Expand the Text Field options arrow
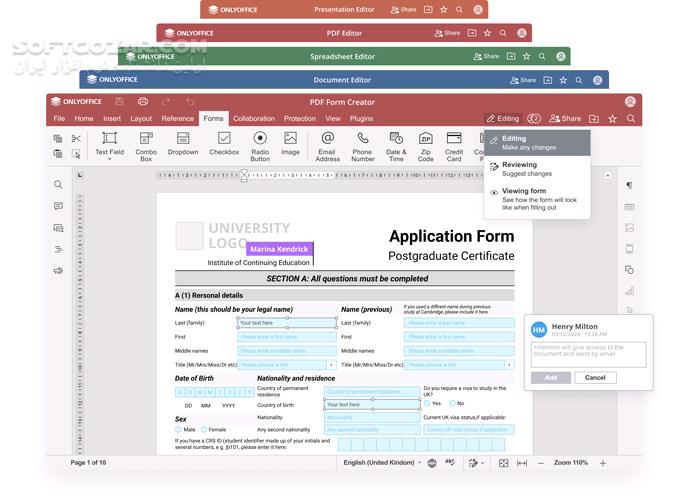This screenshot has height=502, width=700. 109,159
